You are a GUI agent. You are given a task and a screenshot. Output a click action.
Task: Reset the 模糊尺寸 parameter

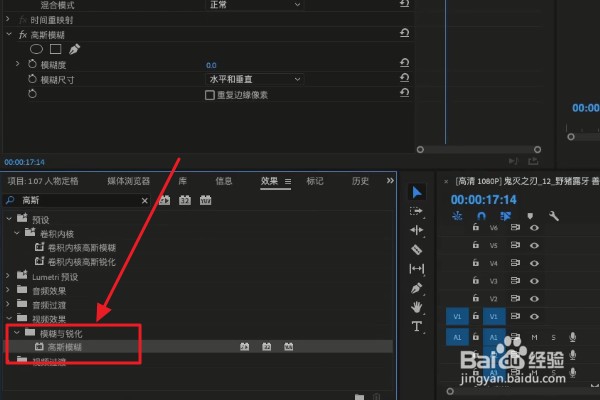coord(404,78)
